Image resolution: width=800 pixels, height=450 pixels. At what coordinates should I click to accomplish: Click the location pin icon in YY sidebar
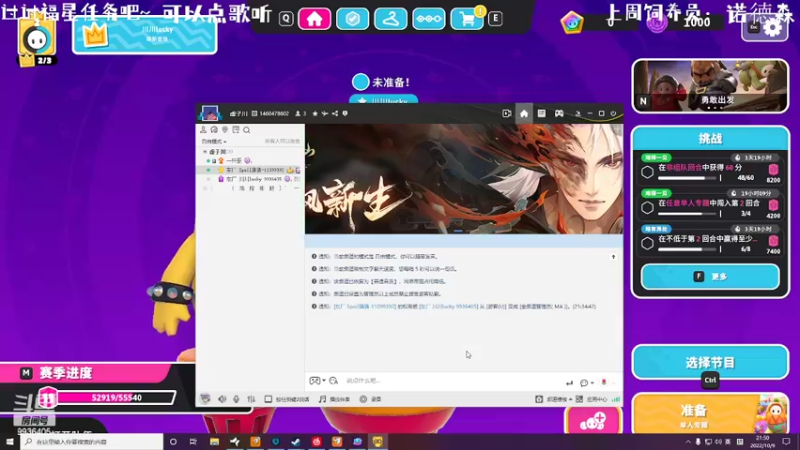coord(224,130)
